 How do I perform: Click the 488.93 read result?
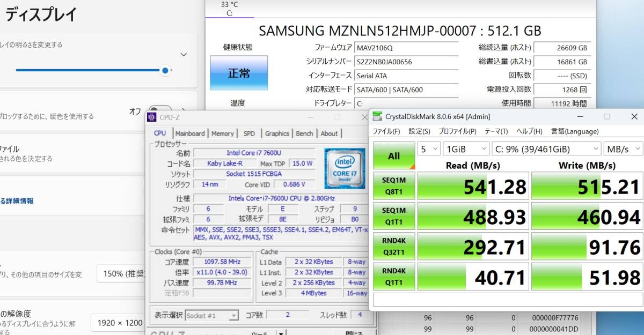[473, 216]
